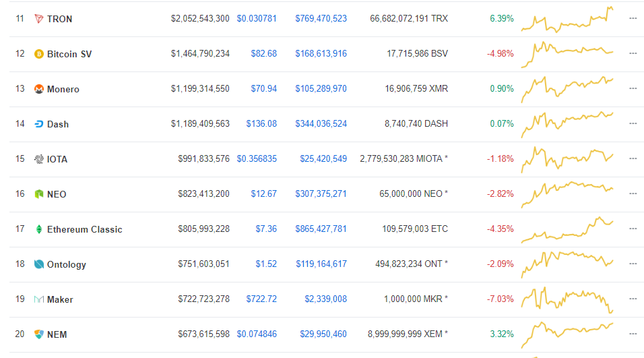Click NEO volume $307,375,271
644x358 pixels.
tap(321, 193)
